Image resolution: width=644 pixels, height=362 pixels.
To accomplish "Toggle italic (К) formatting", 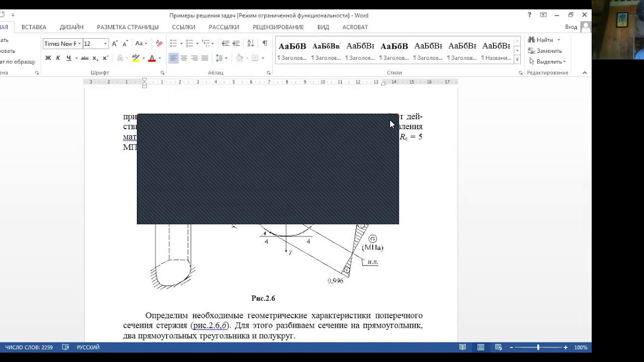I will tap(58, 58).
